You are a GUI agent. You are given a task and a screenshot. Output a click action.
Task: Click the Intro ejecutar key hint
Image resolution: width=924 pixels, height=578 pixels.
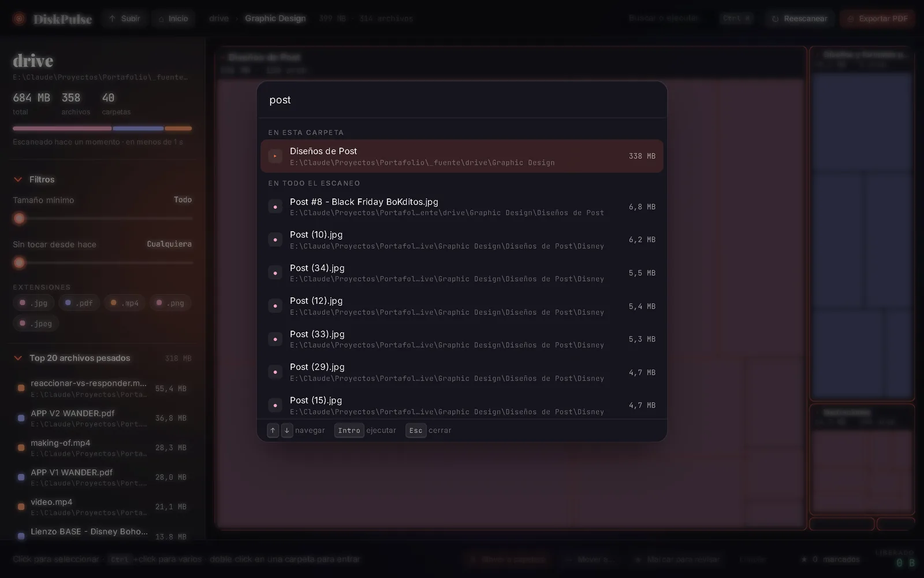click(349, 431)
